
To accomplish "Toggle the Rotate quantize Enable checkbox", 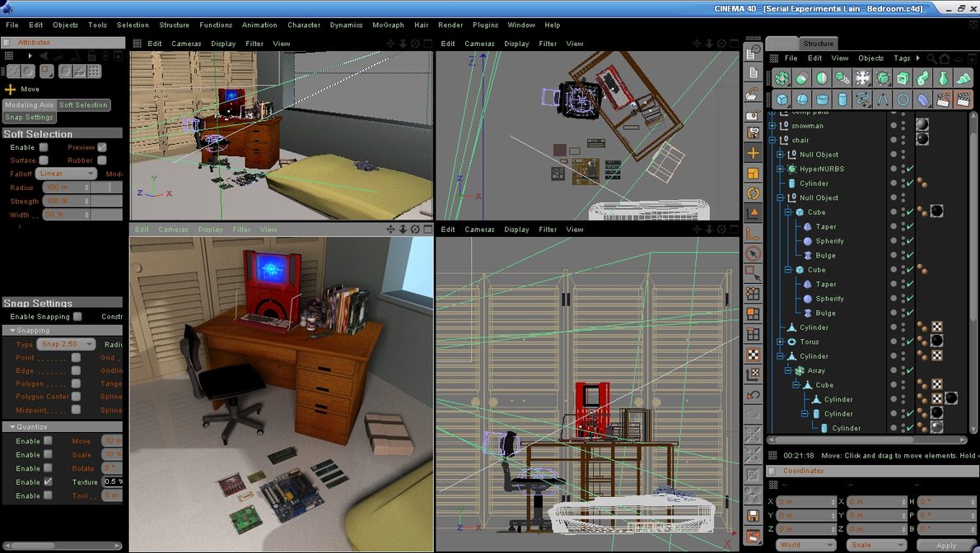I will 48,468.
